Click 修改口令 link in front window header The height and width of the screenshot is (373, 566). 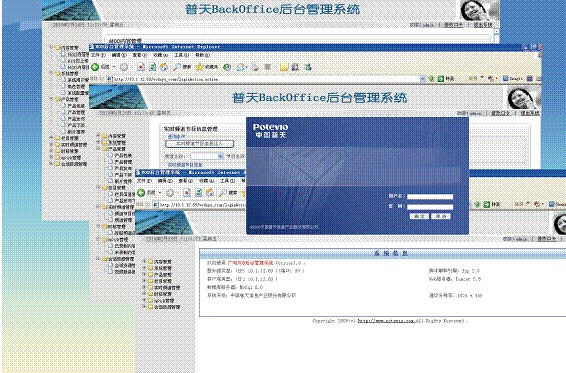tap(547, 239)
